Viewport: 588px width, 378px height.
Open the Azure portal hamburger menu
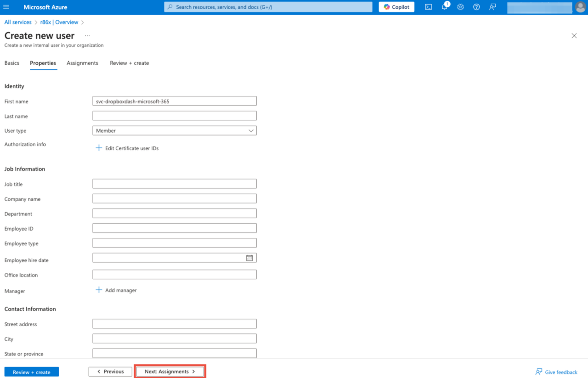[6, 7]
